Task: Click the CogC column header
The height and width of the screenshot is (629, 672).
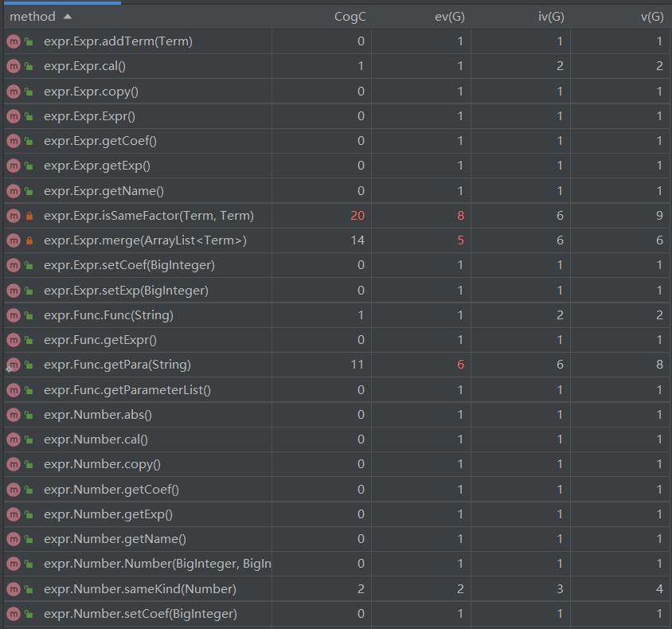Action: tap(350, 17)
